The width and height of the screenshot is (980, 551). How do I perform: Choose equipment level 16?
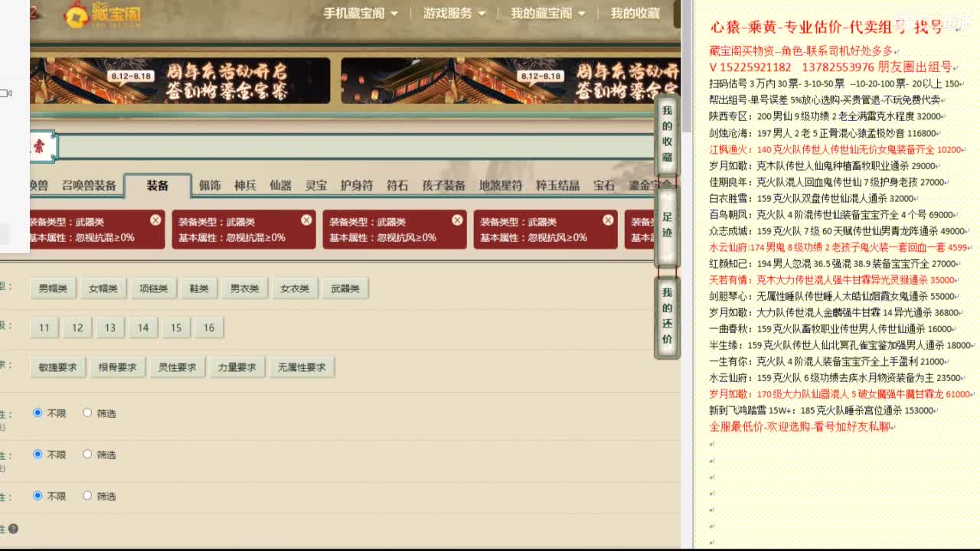click(x=209, y=328)
